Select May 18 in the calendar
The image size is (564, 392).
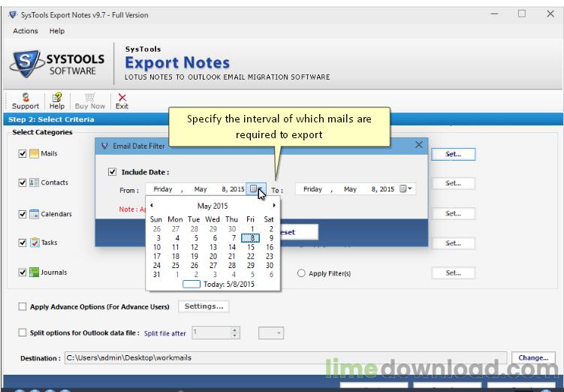coord(176,256)
